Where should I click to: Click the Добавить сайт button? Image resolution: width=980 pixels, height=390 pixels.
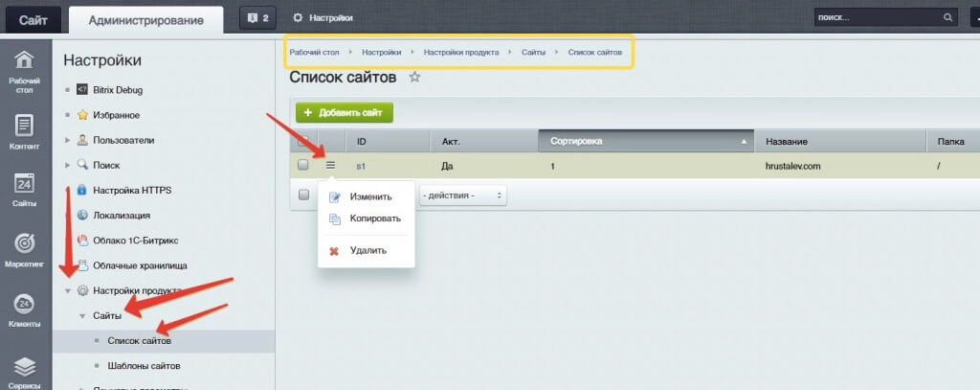click(x=345, y=113)
